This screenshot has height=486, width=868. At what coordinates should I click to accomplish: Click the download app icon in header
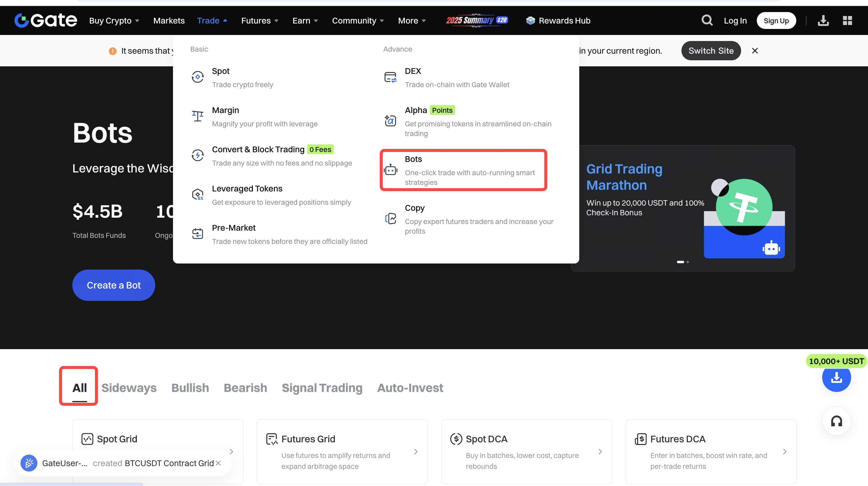pyautogui.click(x=823, y=21)
